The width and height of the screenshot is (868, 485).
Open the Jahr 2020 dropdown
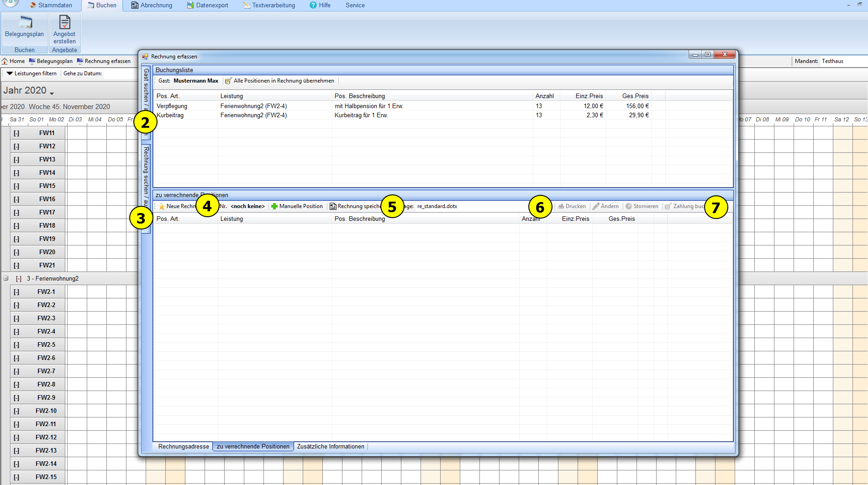tap(52, 93)
